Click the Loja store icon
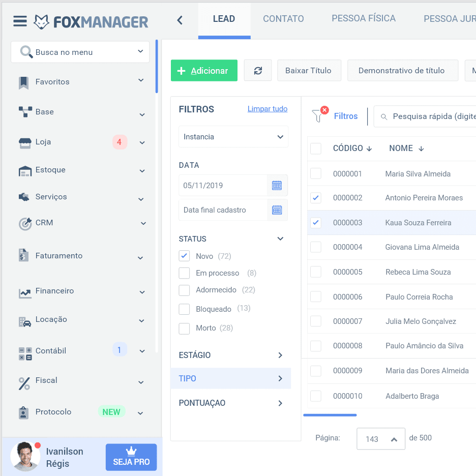This screenshot has height=476, width=476. [25, 143]
